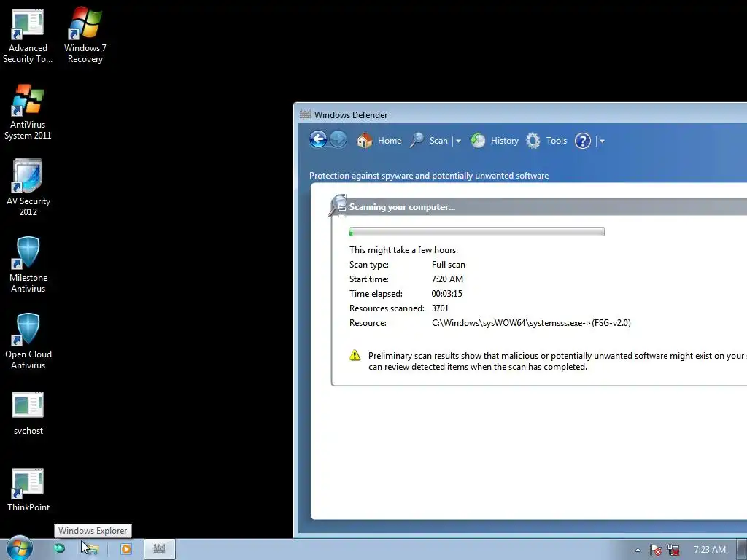Open the Scan menu label

pos(438,141)
